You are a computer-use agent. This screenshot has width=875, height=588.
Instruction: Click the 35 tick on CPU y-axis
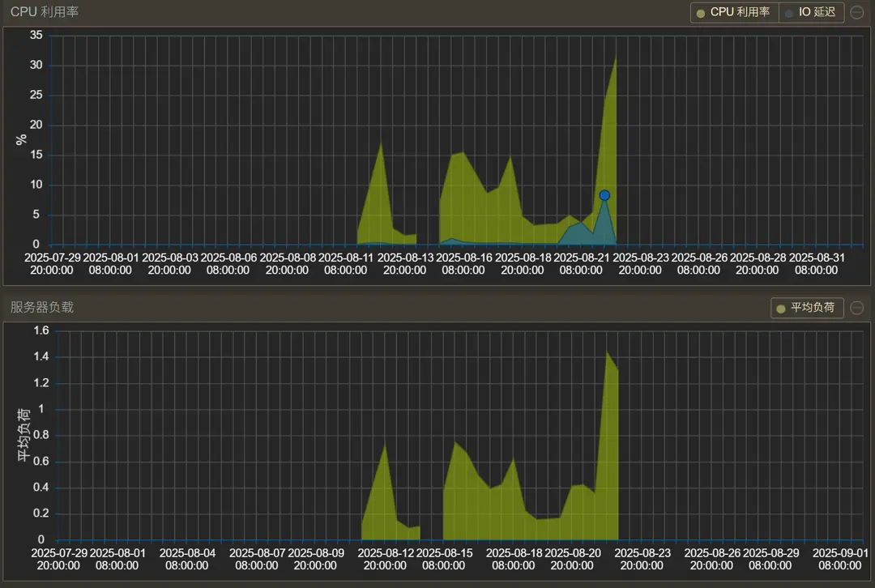point(36,35)
